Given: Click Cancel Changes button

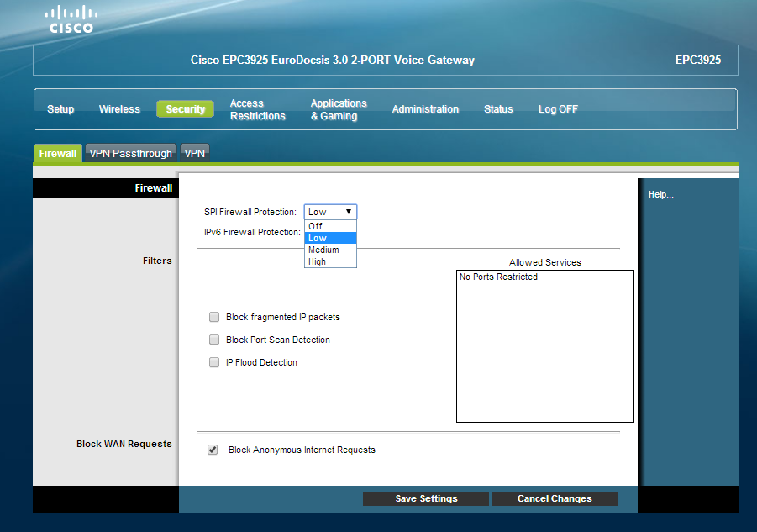Looking at the screenshot, I should tap(555, 498).
